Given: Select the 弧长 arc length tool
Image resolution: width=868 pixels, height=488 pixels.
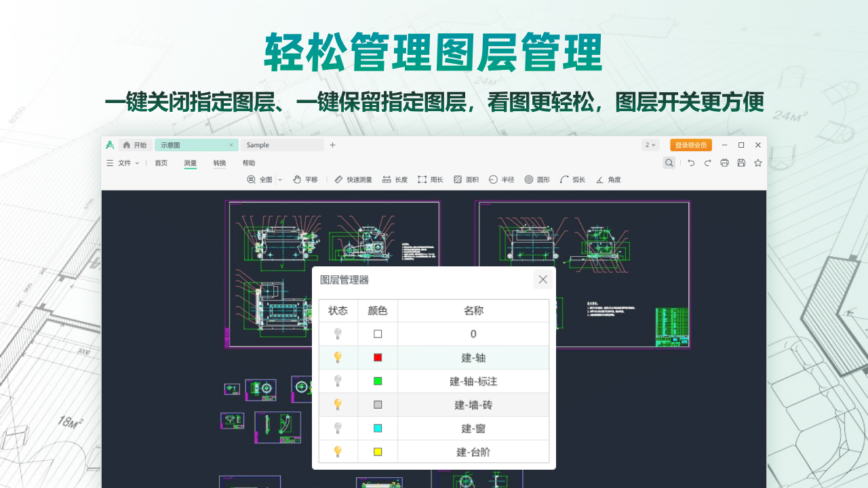Looking at the screenshot, I should point(572,180).
